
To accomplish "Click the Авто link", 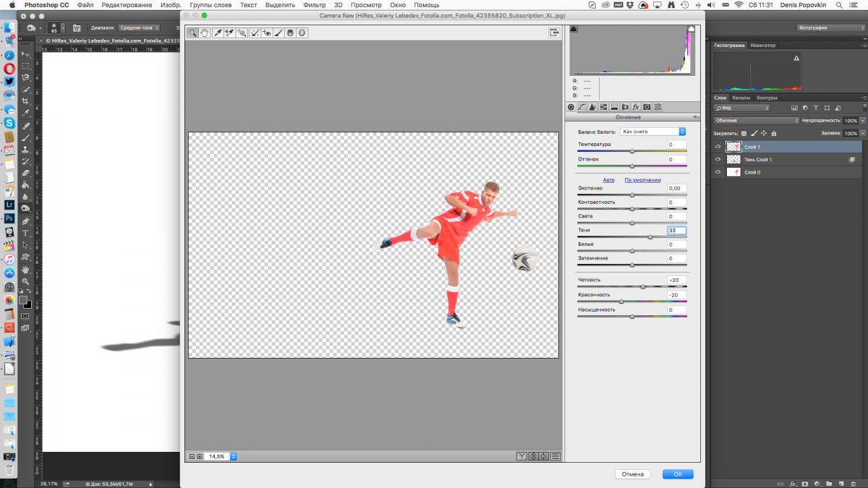I will click(x=608, y=180).
